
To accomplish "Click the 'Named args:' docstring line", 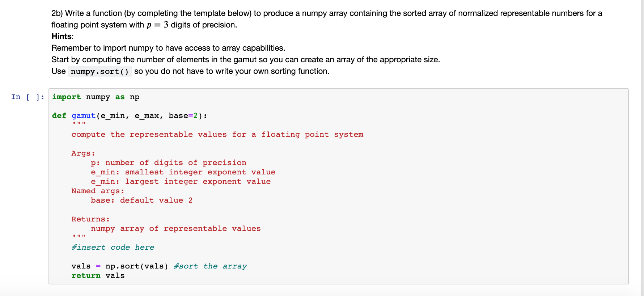I will pos(98,191).
